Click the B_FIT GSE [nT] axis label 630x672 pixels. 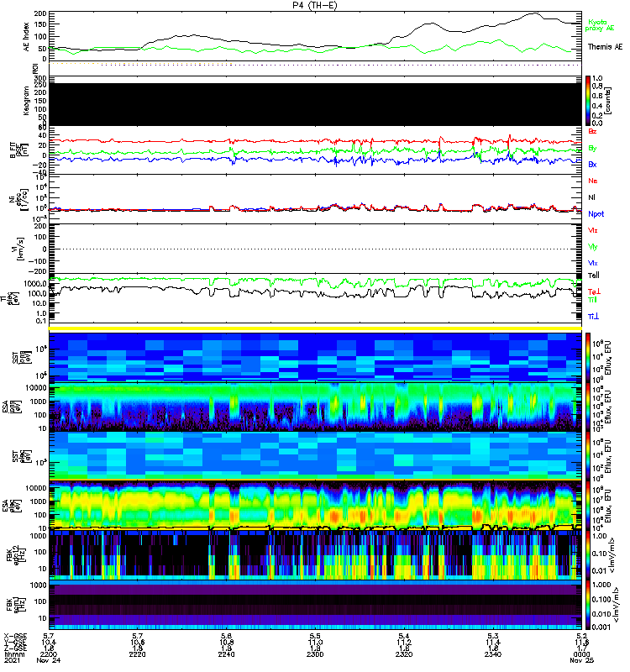(x=18, y=150)
